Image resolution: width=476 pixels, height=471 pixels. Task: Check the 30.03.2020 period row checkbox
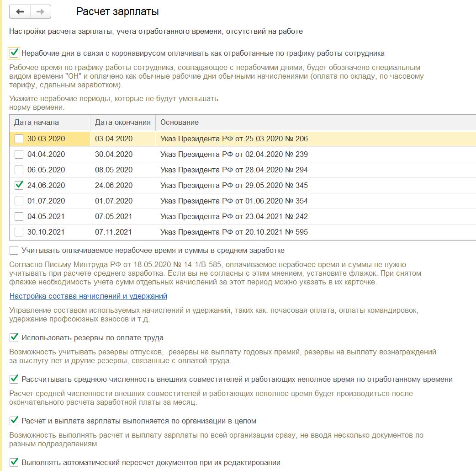coord(19,139)
